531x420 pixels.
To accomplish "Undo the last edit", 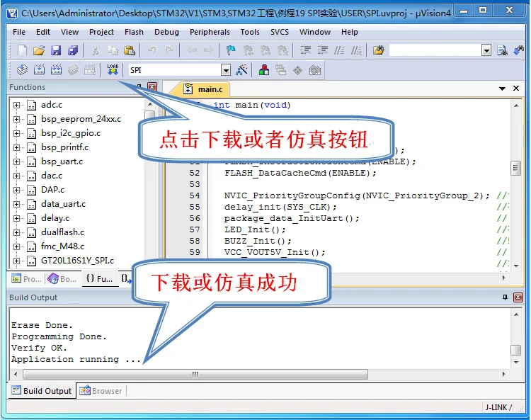I will click(152, 50).
